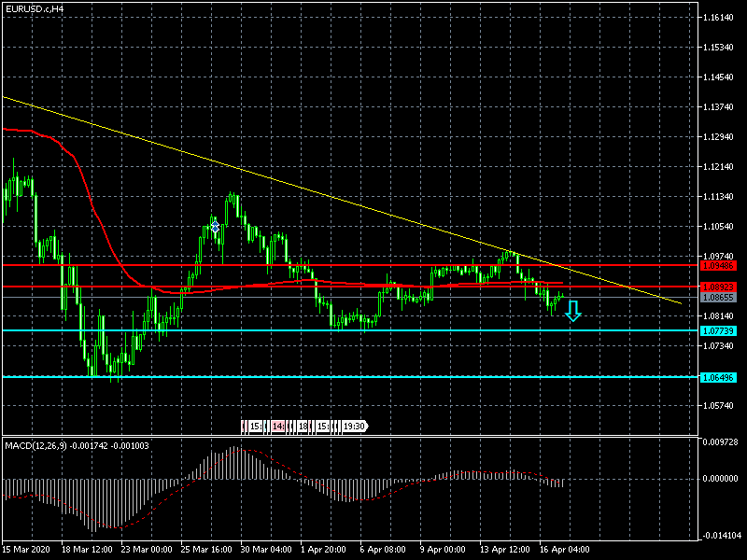Click the EURUSD.c,H4 chart title
Viewport: 747px width, 560px height.
pos(35,8)
